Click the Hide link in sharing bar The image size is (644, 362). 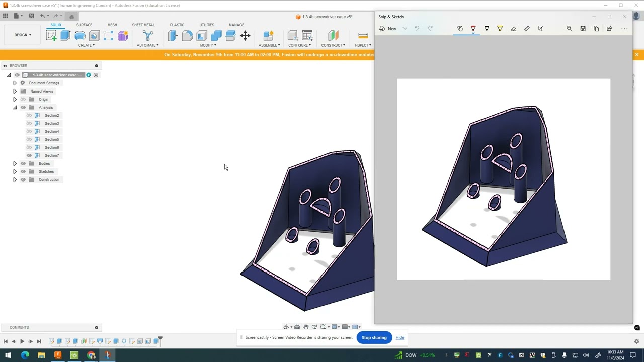pyautogui.click(x=400, y=337)
